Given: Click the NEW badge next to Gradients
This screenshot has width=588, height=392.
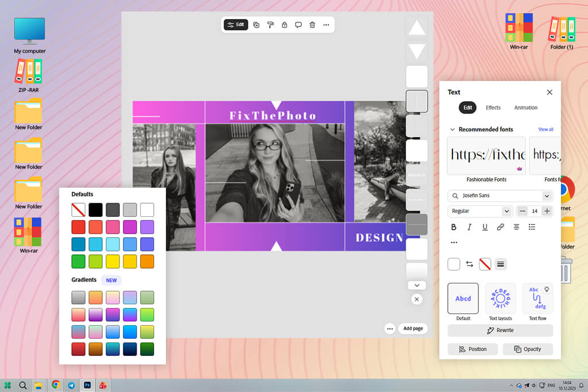Looking at the screenshot, I should point(111,280).
